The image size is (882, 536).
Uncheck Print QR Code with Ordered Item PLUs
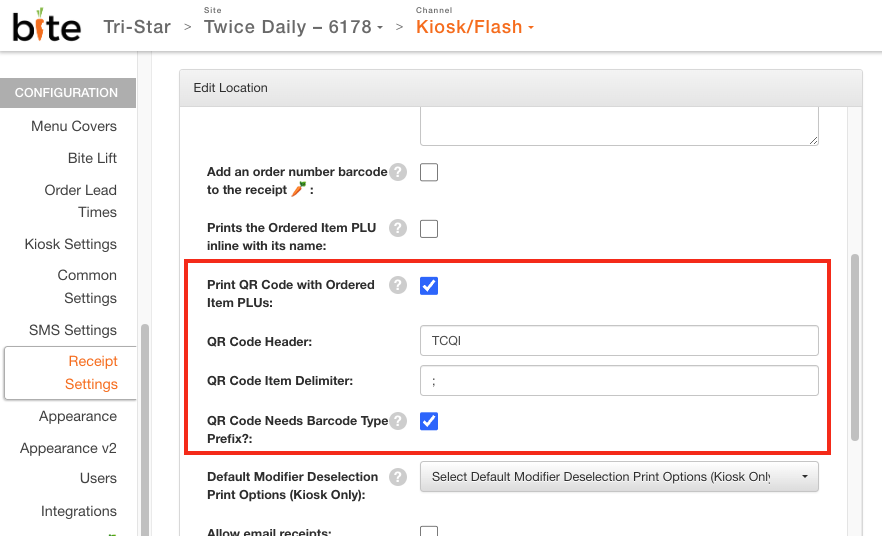click(429, 286)
